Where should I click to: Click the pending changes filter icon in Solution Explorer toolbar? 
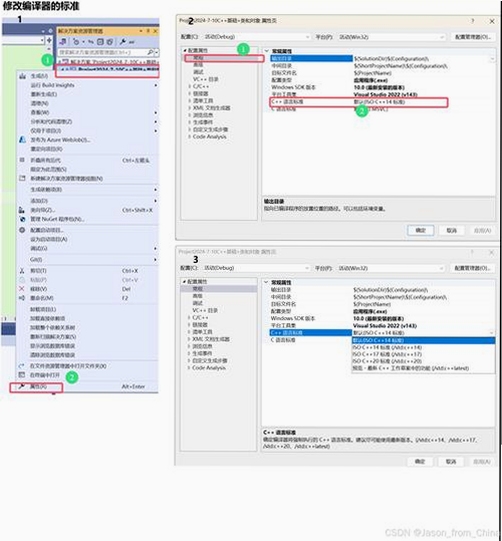coord(76,42)
